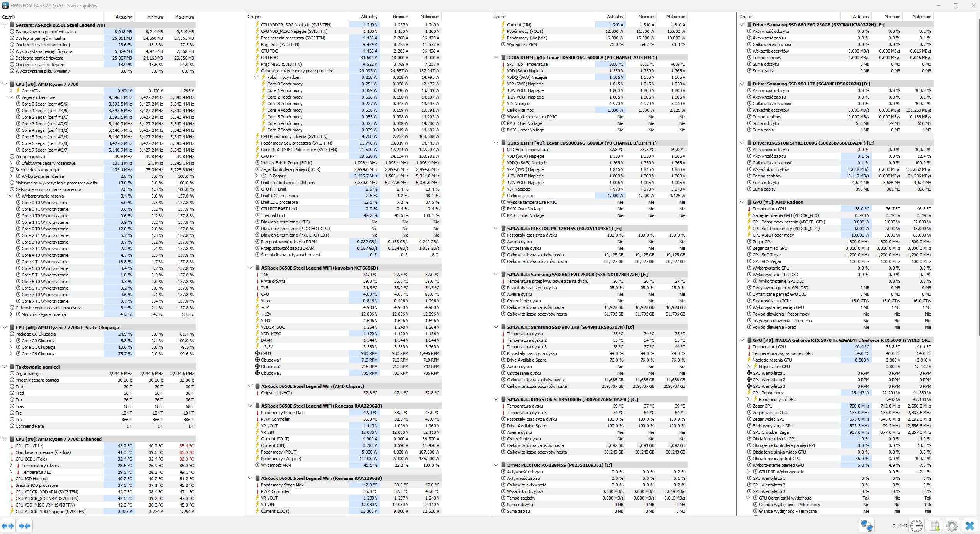This screenshot has width=980, height=534.
Task: Expand the Core VIDs tree row
Action: point(11,91)
